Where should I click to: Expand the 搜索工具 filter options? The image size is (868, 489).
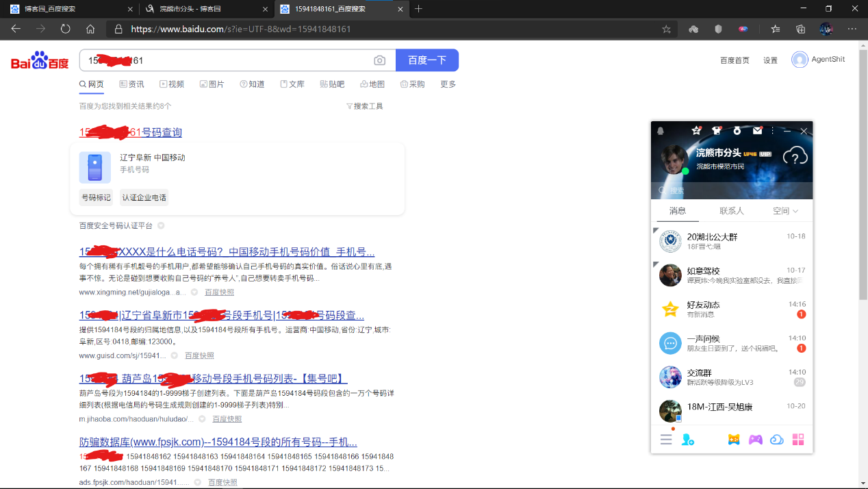(x=365, y=106)
